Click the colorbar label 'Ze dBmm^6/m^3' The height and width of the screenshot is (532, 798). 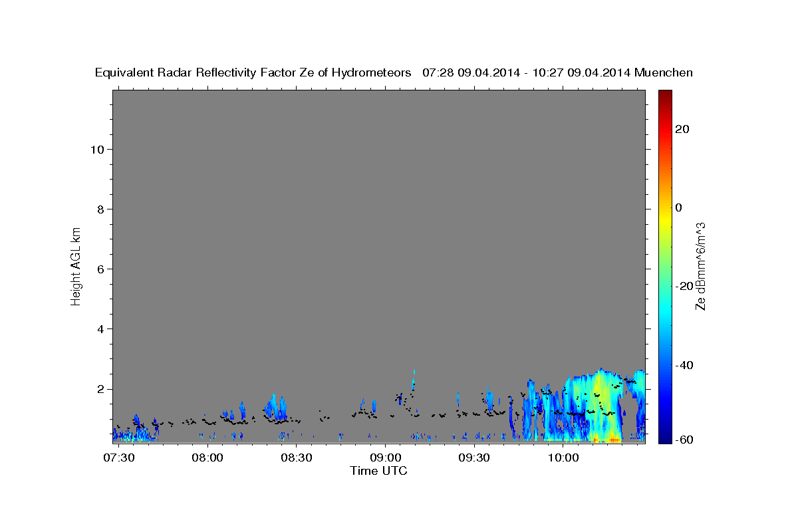[700, 266]
